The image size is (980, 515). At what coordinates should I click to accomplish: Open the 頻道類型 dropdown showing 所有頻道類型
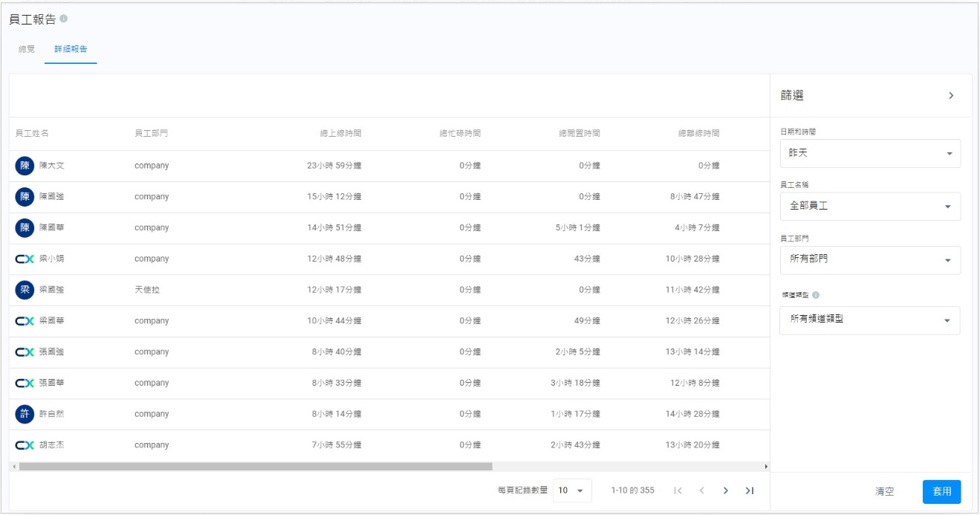point(870,320)
